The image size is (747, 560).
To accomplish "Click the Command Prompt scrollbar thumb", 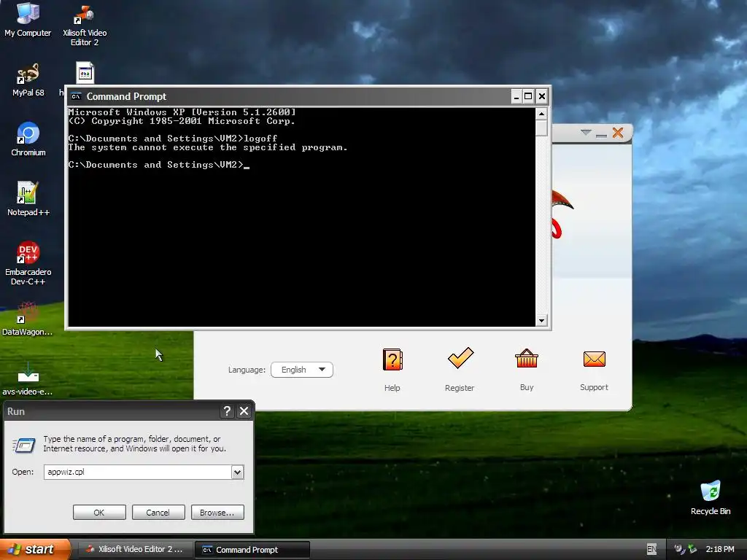I will 541,128.
